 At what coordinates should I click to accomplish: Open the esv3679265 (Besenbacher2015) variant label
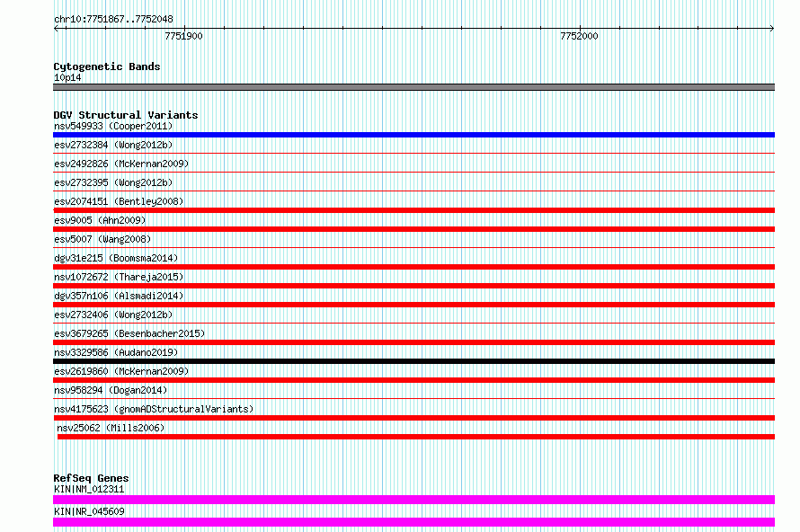pyautogui.click(x=129, y=333)
